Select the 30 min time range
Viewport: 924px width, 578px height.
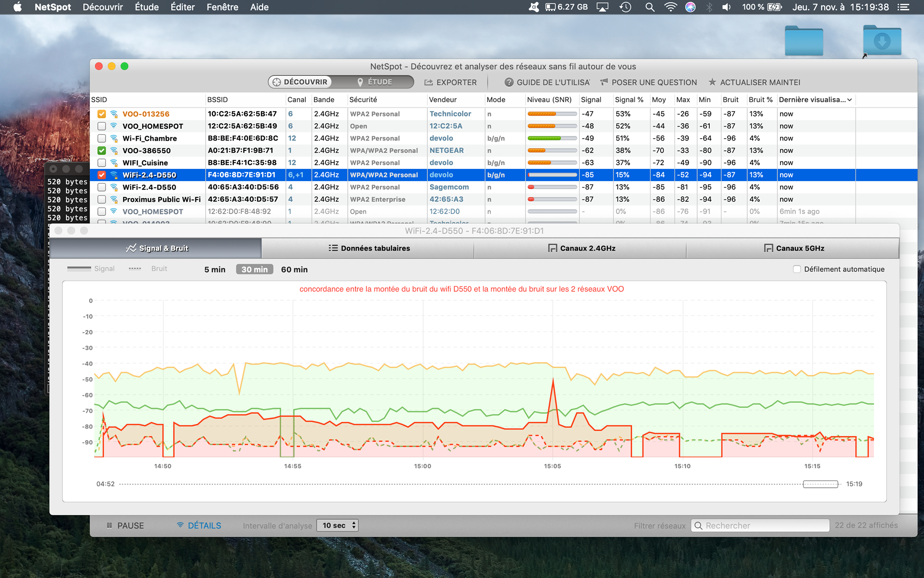coord(254,269)
